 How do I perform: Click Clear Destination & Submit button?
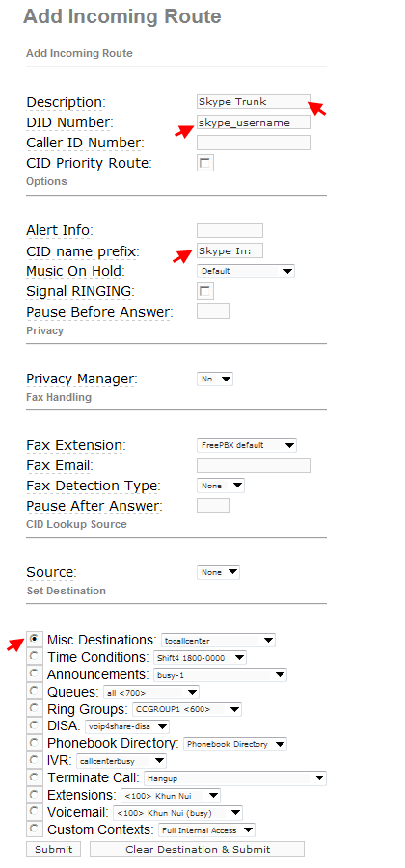(x=198, y=849)
